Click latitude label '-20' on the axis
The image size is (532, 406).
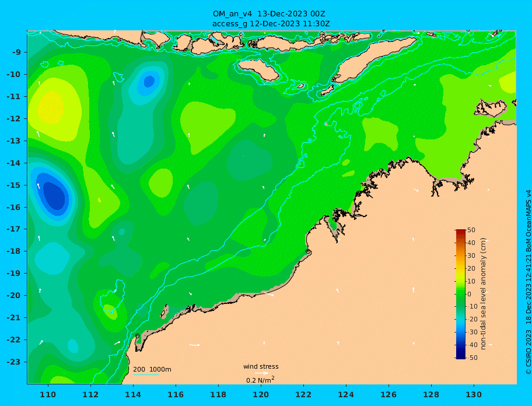(x=14, y=296)
